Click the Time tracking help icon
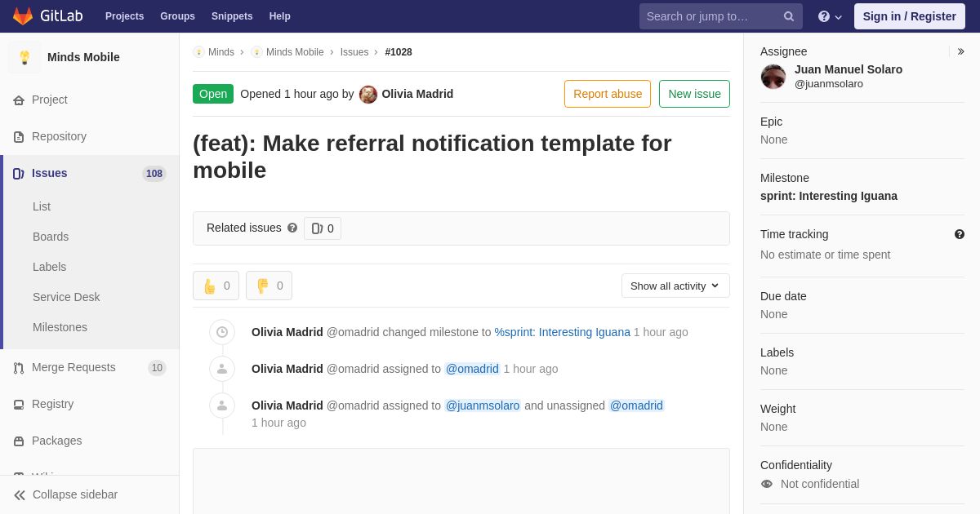Image resolution: width=980 pixels, height=514 pixels. pyautogui.click(x=960, y=234)
